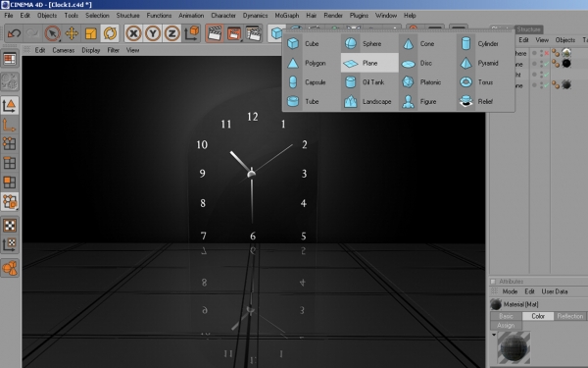Activate the Object Axis tool
The image size is (588, 368).
(10, 125)
